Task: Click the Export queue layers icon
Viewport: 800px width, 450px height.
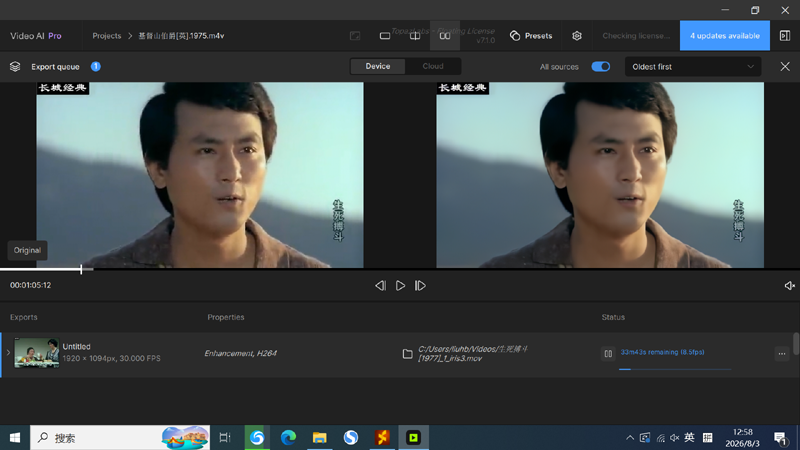Action: pyautogui.click(x=15, y=66)
